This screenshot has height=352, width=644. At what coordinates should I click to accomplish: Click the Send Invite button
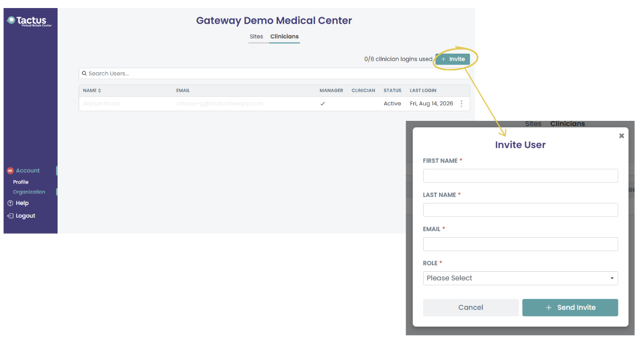pyautogui.click(x=570, y=307)
